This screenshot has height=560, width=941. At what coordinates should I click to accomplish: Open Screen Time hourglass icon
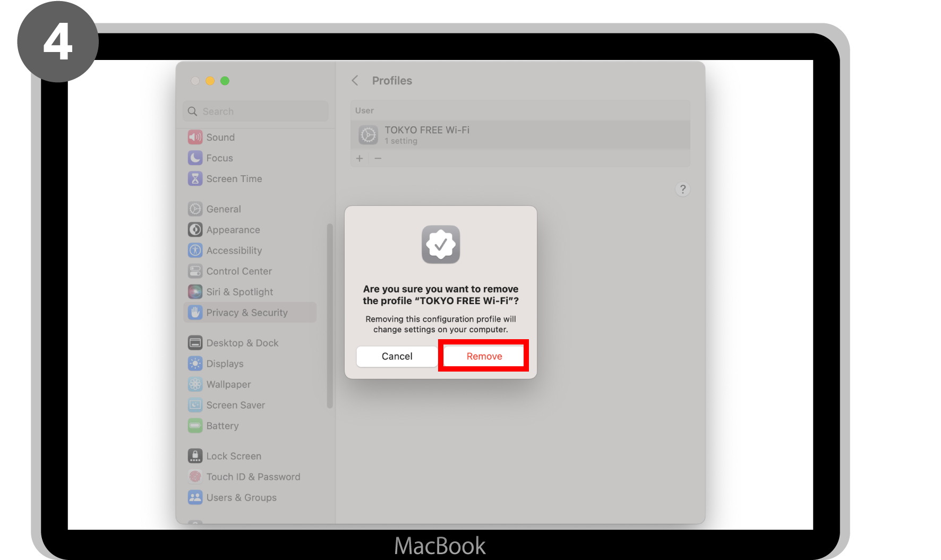coord(195,179)
